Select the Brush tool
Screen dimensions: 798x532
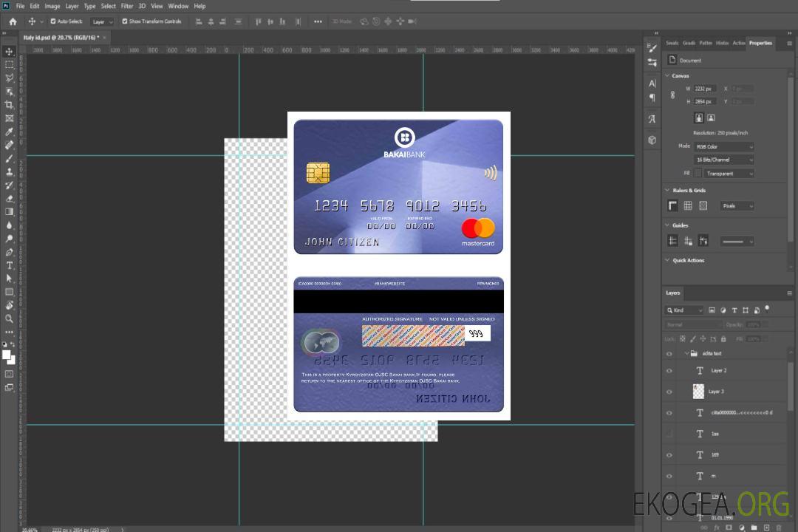point(9,158)
